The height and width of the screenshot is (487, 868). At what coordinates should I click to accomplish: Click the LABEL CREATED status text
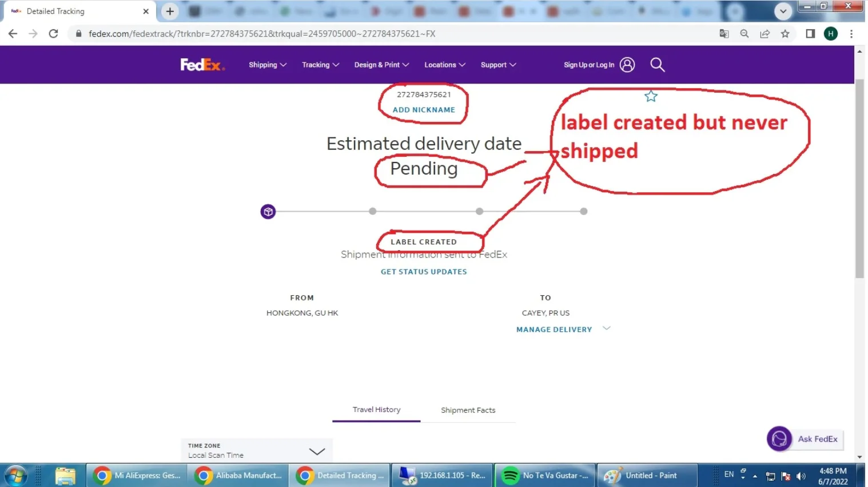(x=424, y=242)
